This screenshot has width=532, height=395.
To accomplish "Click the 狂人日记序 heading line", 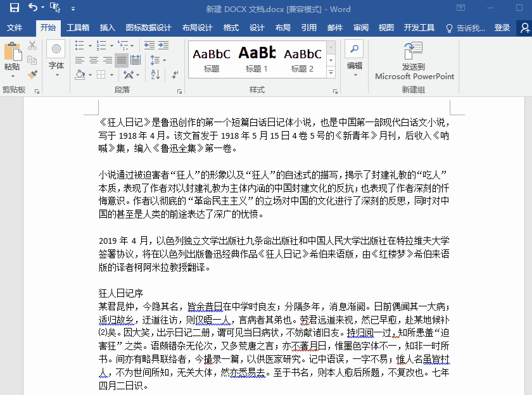I will 121,293.
